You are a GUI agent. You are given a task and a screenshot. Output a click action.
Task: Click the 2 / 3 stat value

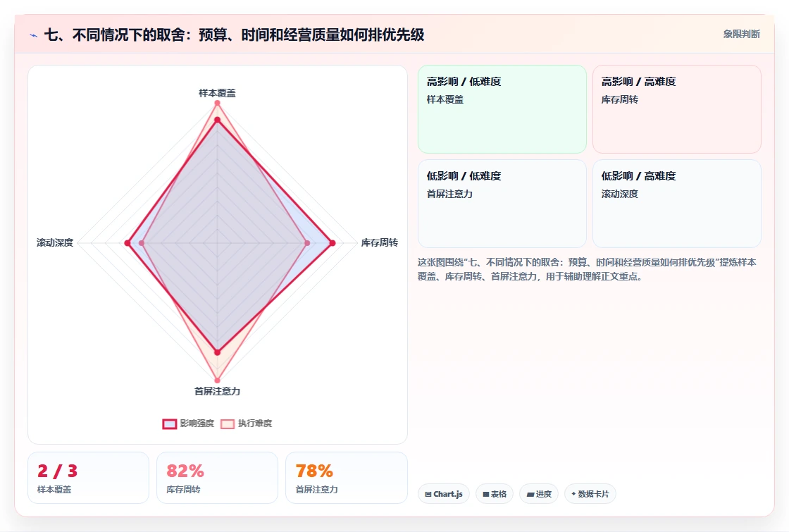57,471
